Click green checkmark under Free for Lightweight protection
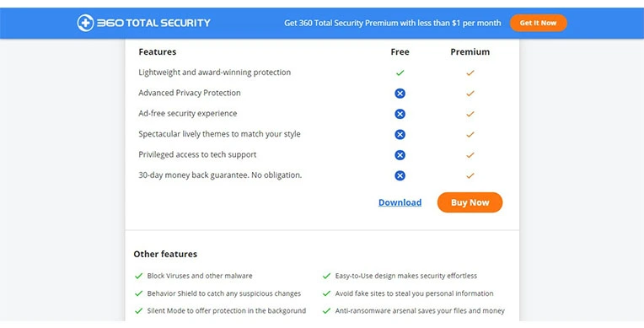 click(400, 73)
